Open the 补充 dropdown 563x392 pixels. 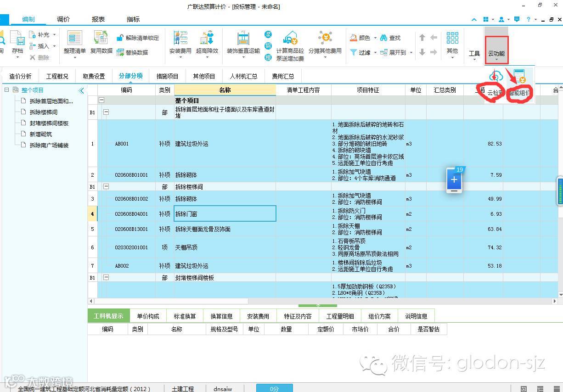point(54,34)
